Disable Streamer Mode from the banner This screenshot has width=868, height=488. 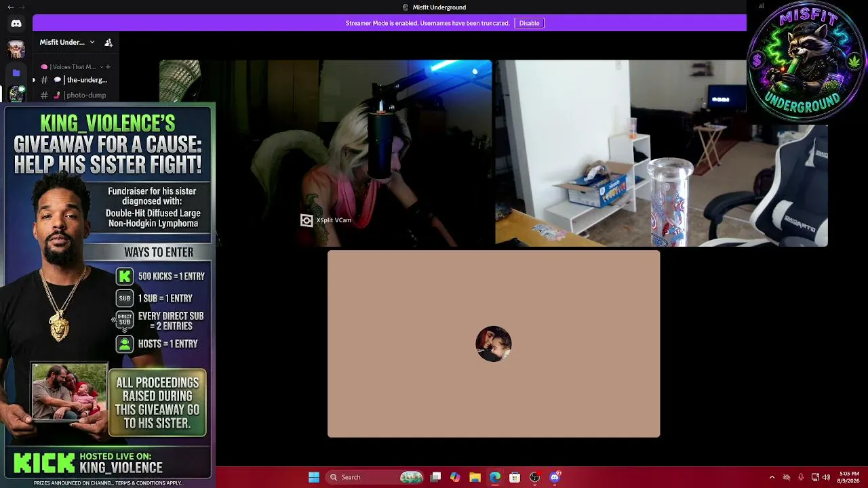tap(529, 23)
